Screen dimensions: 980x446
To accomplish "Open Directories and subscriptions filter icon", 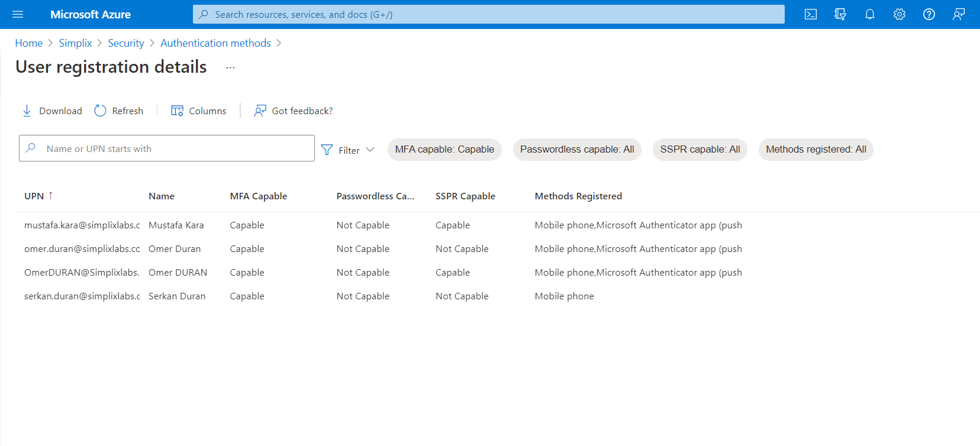I will (840, 14).
